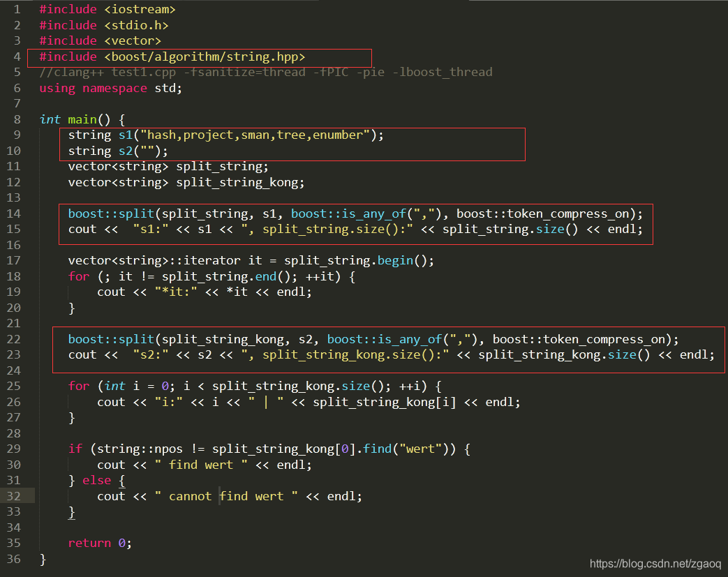This screenshot has height=577, width=728.
Task: Select the #include <vector> line
Action: click(x=101, y=41)
